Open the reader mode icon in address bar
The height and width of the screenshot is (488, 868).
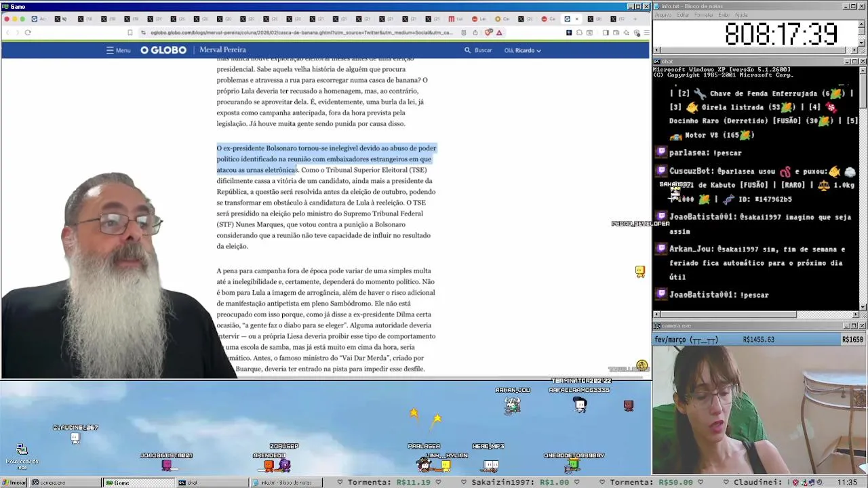click(464, 33)
